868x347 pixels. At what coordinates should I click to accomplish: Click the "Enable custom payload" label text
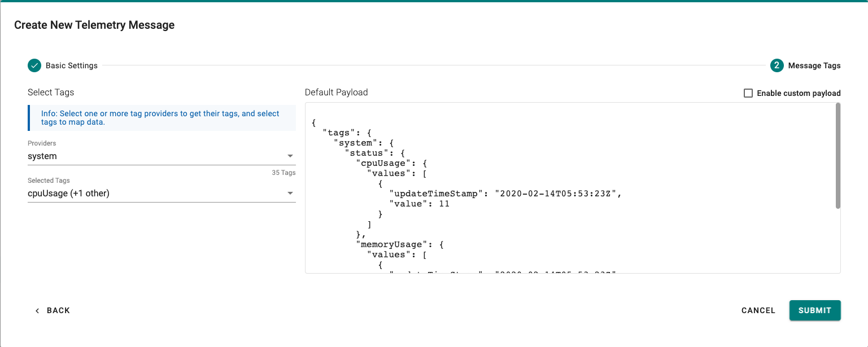pyautogui.click(x=799, y=93)
